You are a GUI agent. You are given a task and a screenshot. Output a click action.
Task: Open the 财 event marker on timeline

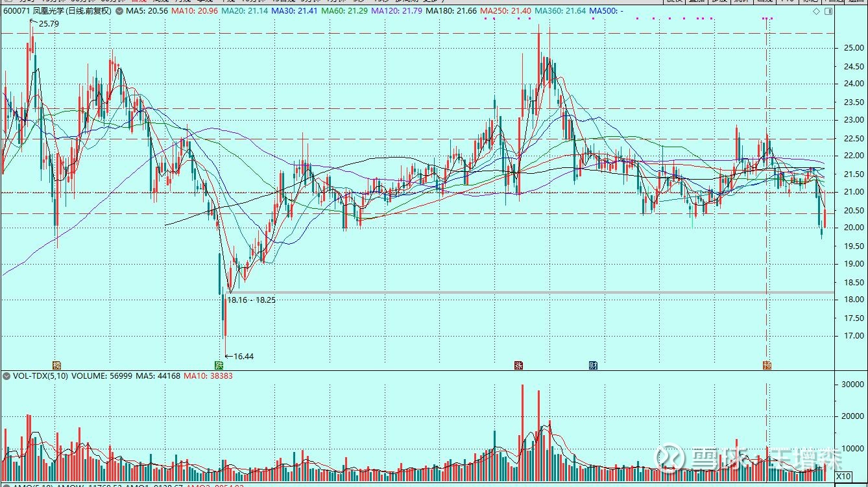click(x=593, y=365)
